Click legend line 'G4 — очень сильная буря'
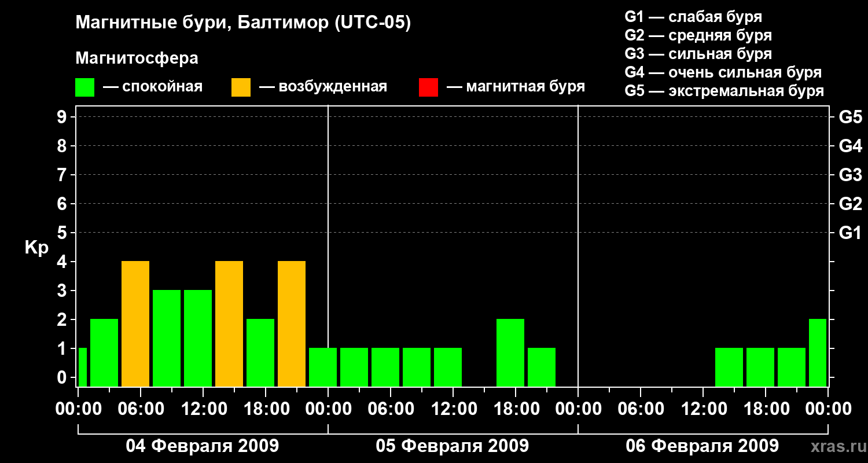The height and width of the screenshot is (463, 868). pyautogui.click(x=723, y=72)
